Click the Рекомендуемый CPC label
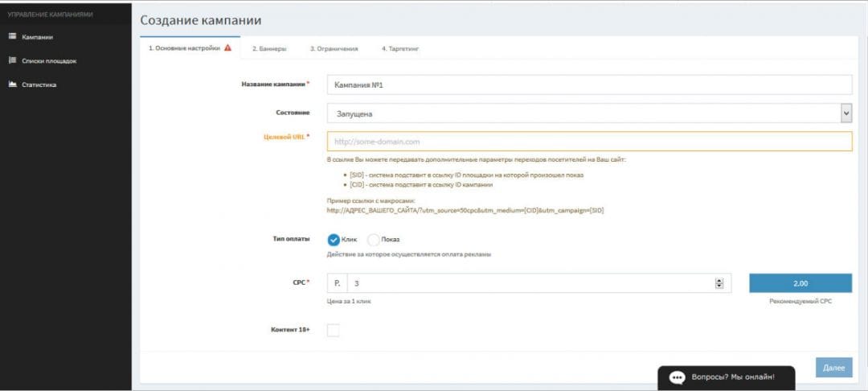 [x=800, y=301]
